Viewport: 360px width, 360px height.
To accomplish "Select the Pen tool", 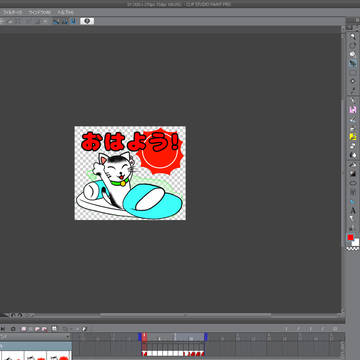I will tap(353, 100).
